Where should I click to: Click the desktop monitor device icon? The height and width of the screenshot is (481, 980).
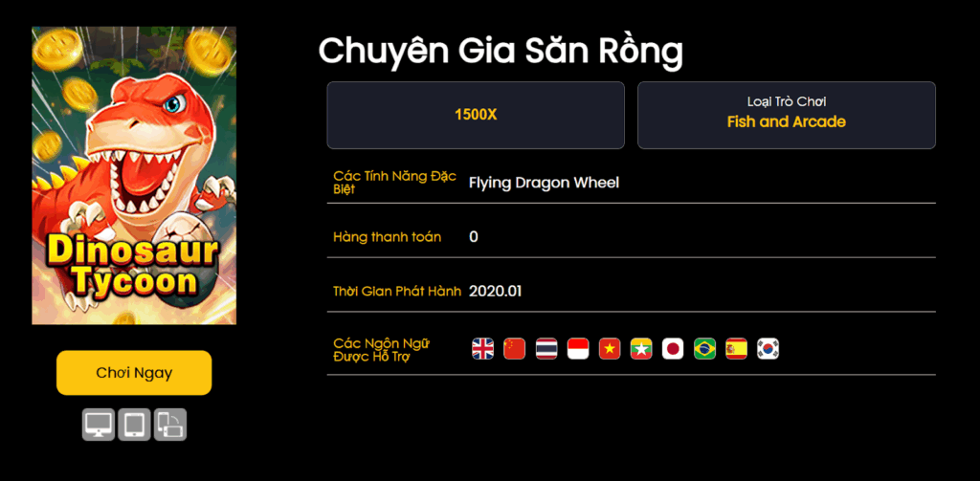pos(99,425)
